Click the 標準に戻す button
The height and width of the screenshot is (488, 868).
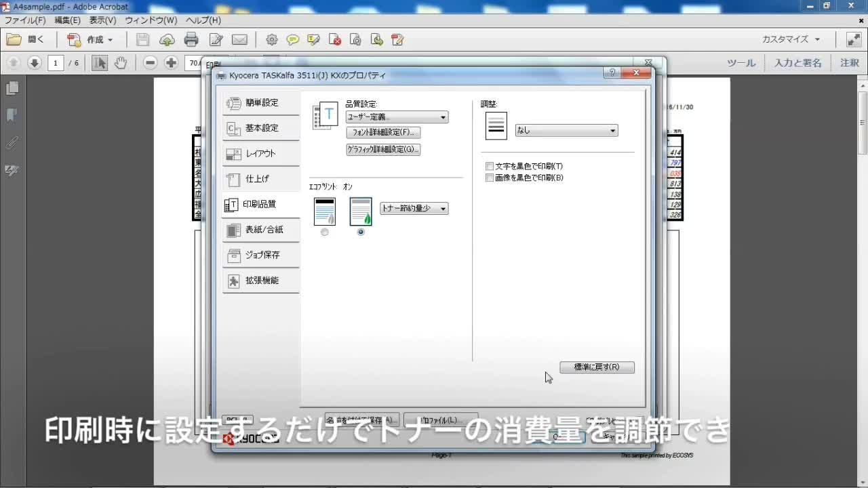[x=597, y=367]
